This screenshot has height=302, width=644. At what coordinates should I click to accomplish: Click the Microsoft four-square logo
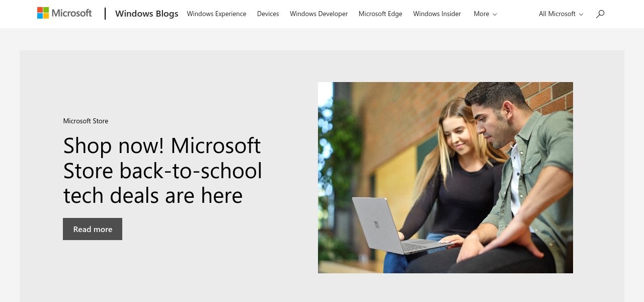43,13
